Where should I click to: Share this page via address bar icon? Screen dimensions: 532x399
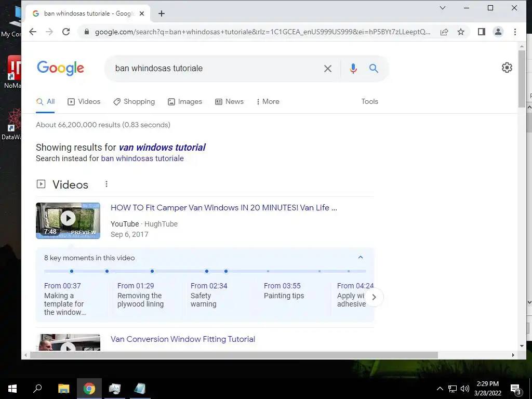pos(444,32)
